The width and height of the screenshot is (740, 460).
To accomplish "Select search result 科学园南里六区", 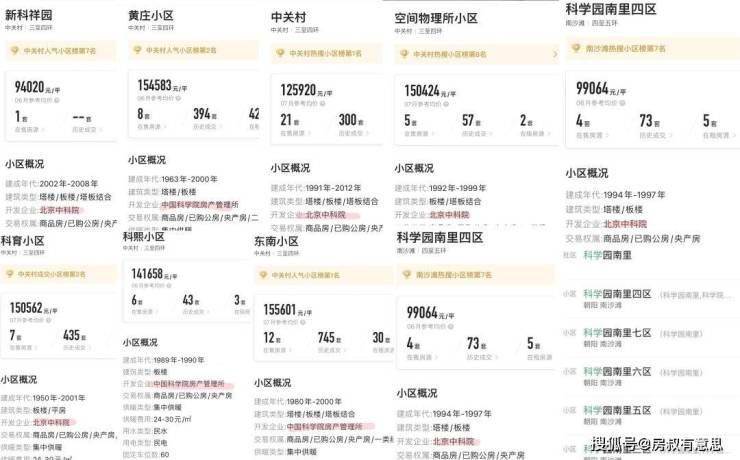I will (x=617, y=371).
